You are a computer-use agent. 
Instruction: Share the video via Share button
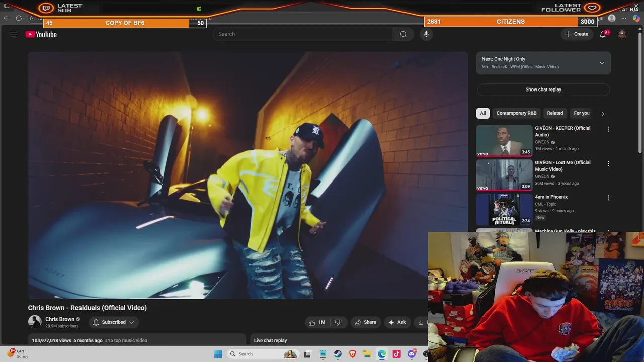pos(365,322)
